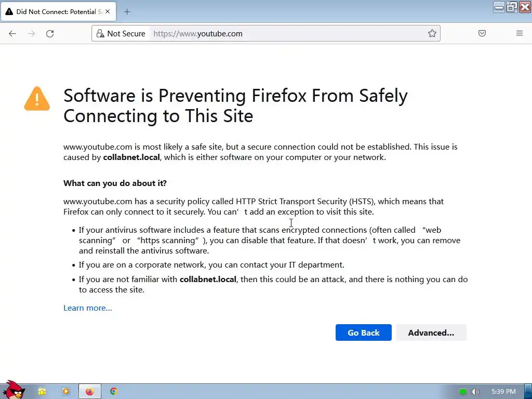
Task: Open the volume speaker tray icon
Action: [475, 392]
